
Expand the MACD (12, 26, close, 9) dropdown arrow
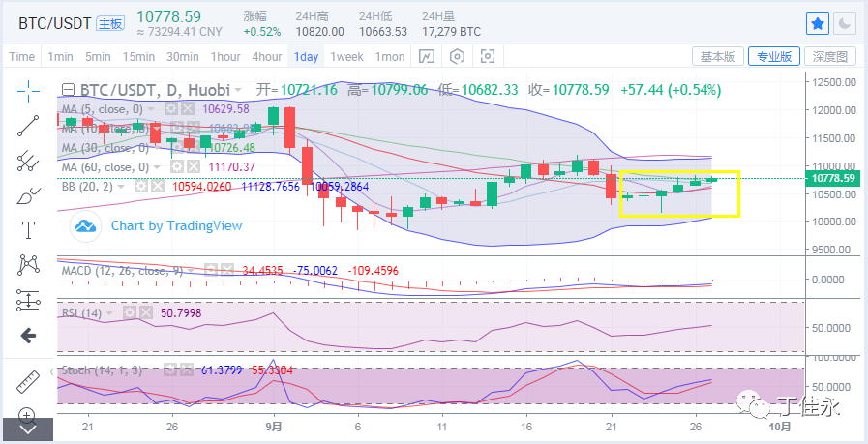[193, 271]
